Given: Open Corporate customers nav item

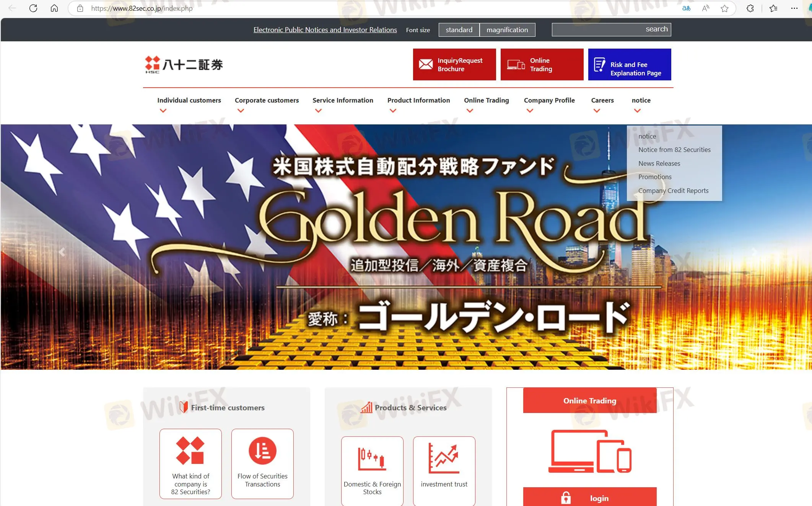Looking at the screenshot, I should point(267,100).
